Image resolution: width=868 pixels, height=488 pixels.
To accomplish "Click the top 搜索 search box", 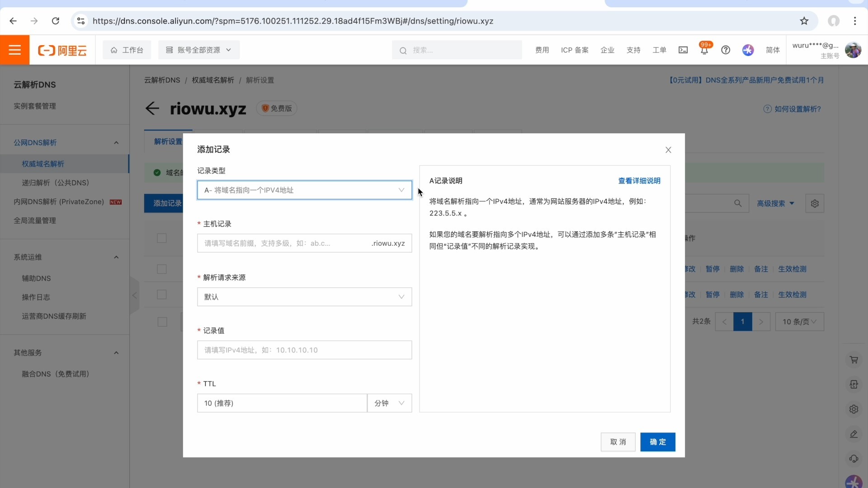I will click(x=457, y=50).
